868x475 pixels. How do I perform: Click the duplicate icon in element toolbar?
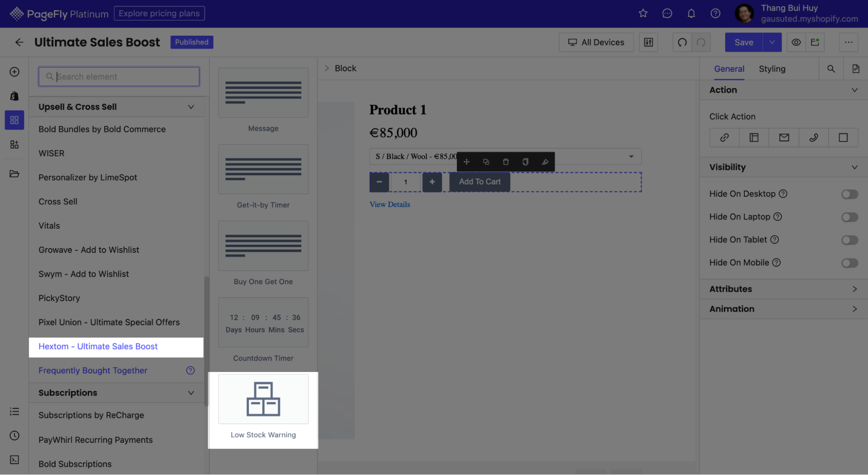pos(486,162)
